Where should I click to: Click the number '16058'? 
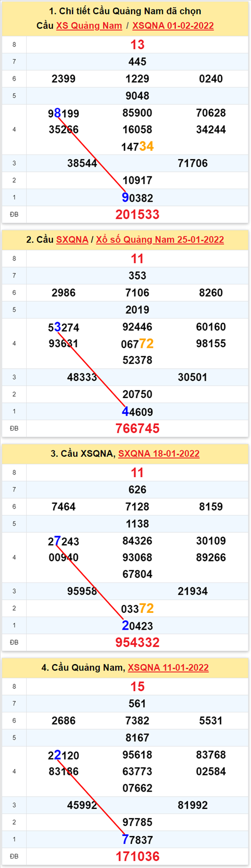138,129
